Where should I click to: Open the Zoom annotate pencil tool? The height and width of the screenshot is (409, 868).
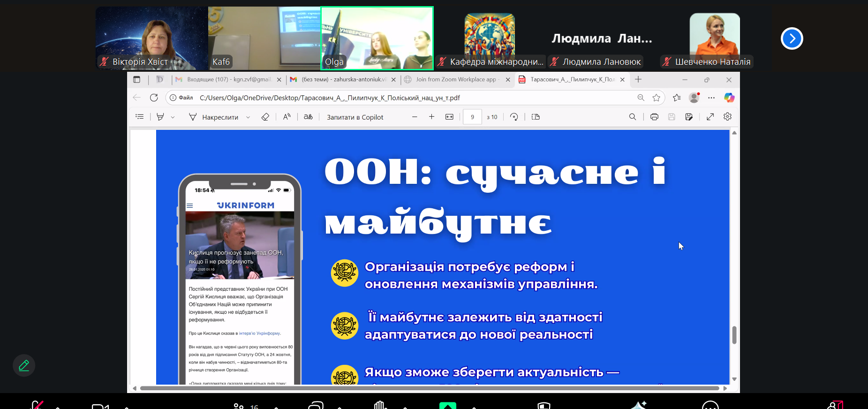point(24,365)
